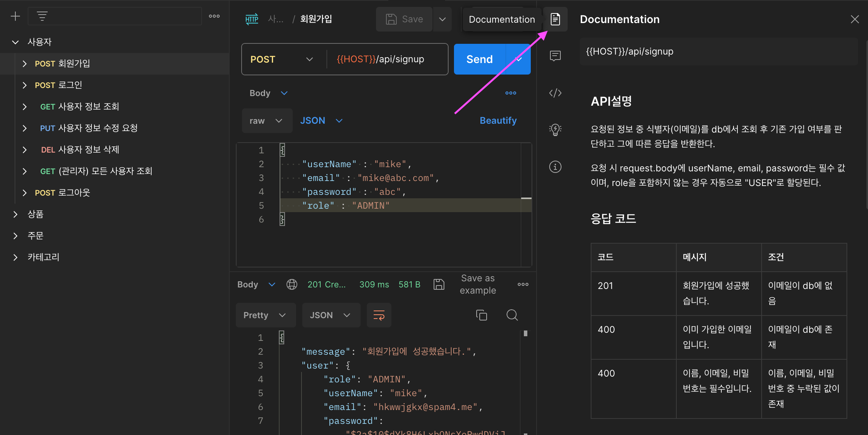Expand the 주문 folder

tap(15, 236)
